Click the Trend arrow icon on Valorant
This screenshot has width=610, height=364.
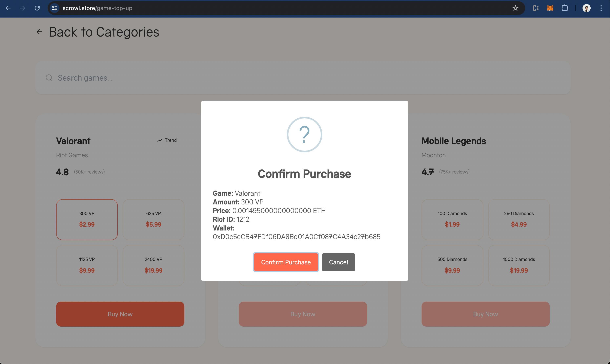(x=160, y=140)
